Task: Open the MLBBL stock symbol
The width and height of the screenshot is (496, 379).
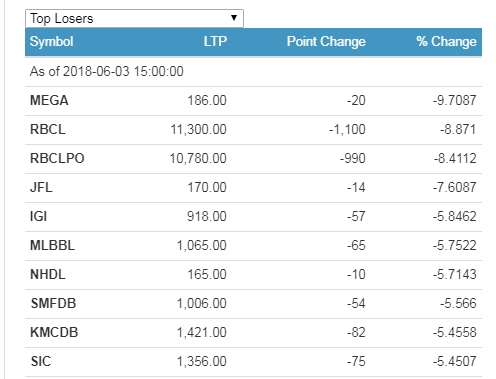Action: (x=53, y=245)
